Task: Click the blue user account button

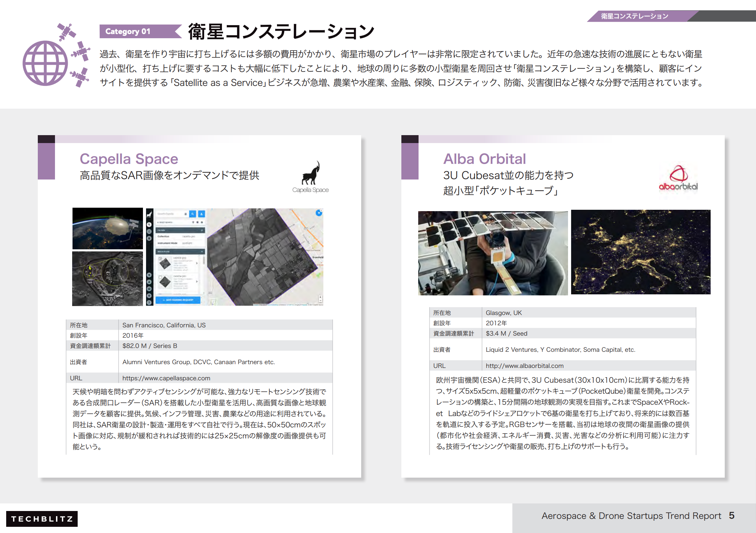Action: pos(201,214)
